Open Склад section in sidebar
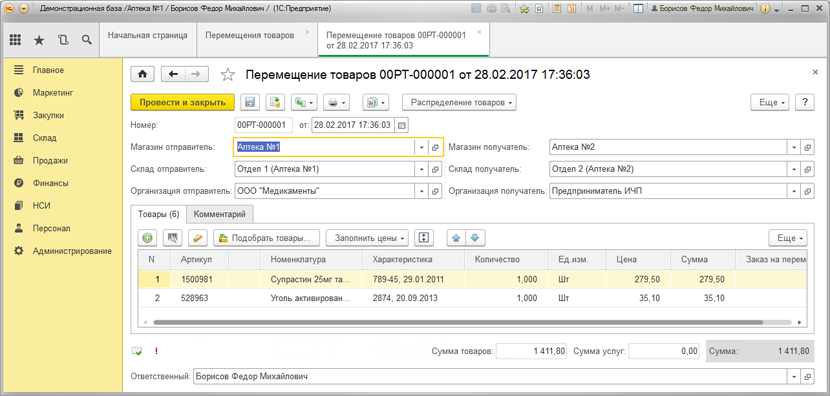The width and height of the screenshot is (830, 396). [x=44, y=138]
